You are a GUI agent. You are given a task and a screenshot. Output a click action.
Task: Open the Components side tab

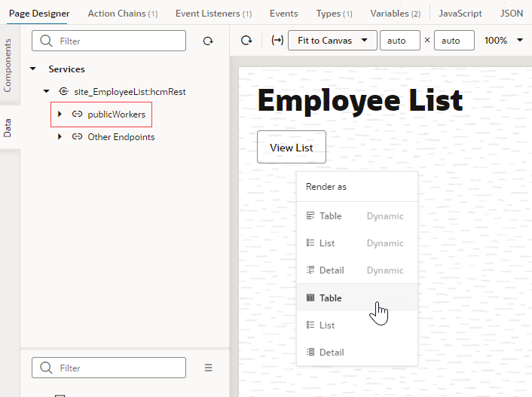(x=8, y=65)
